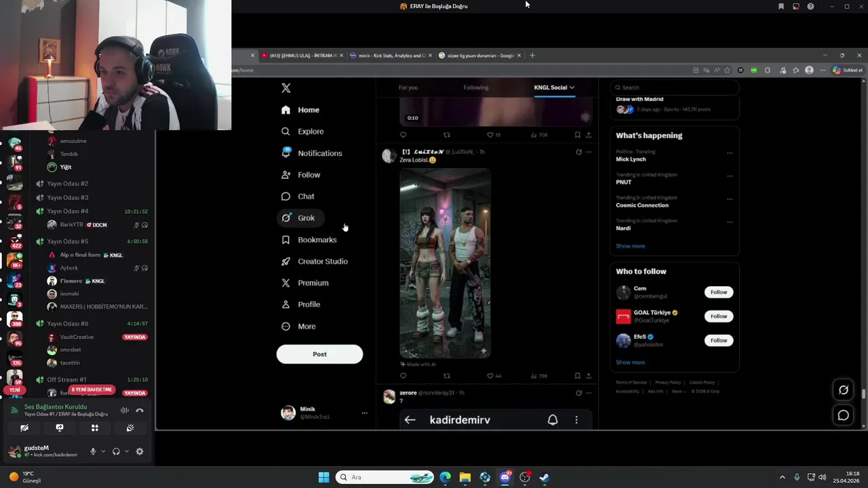Screen dimensions: 868x488
Task: Open options for Cosmic Connection trend
Action: (730, 199)
